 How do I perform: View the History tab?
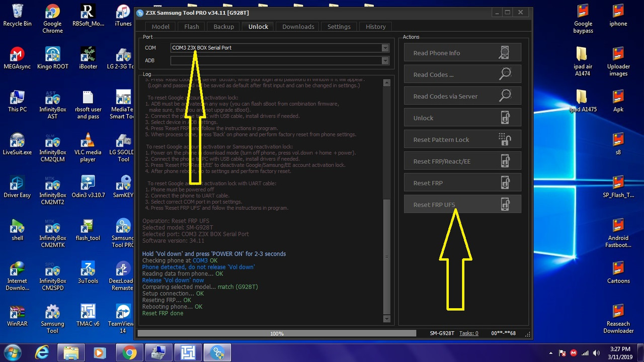click(x=375, y=27)
